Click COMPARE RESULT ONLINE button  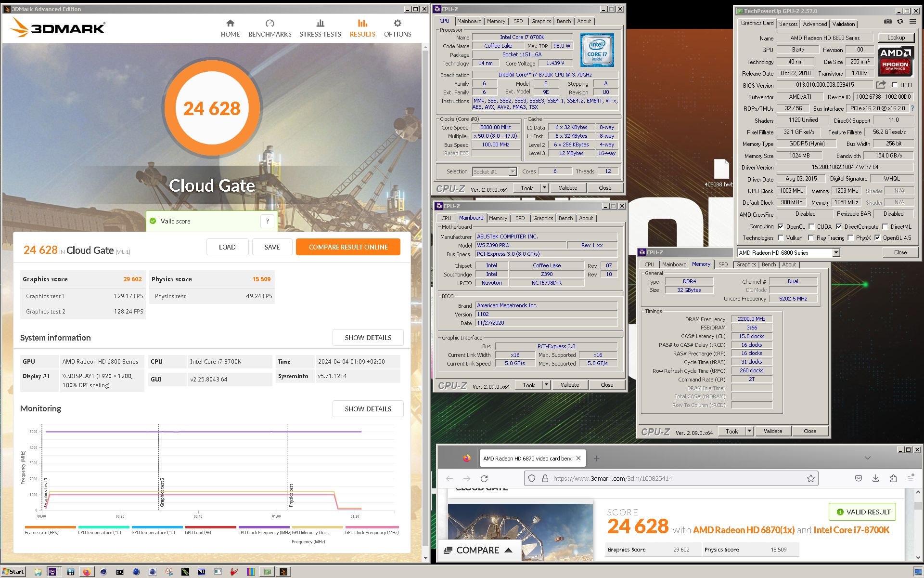348,247
